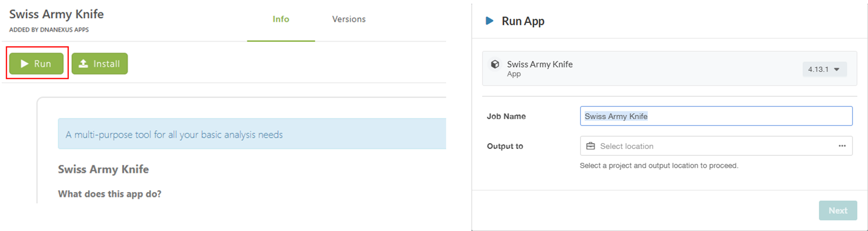The image size is (868, 231).
Task: Click the app cube icon beside Swiss Army Knife
Action: [495, 64]
